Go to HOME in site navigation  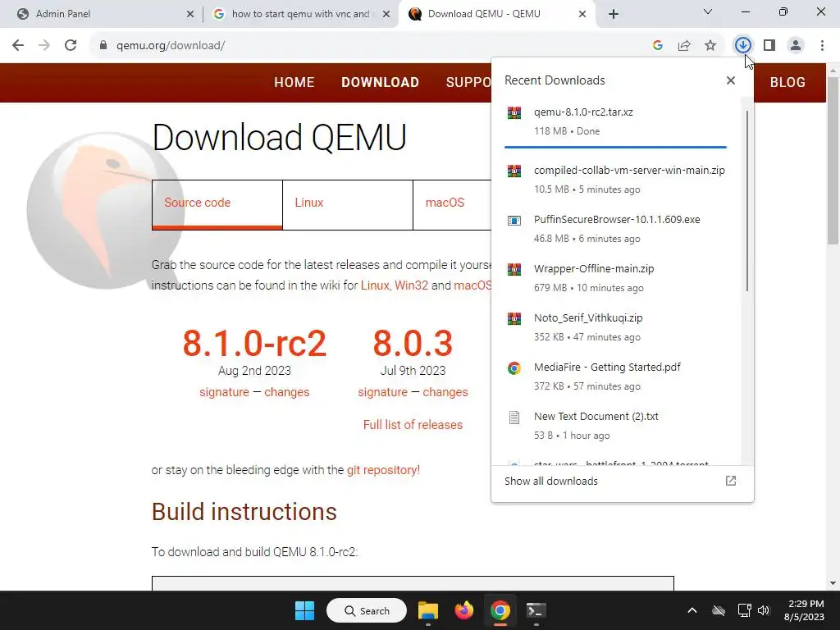[294, 83]
